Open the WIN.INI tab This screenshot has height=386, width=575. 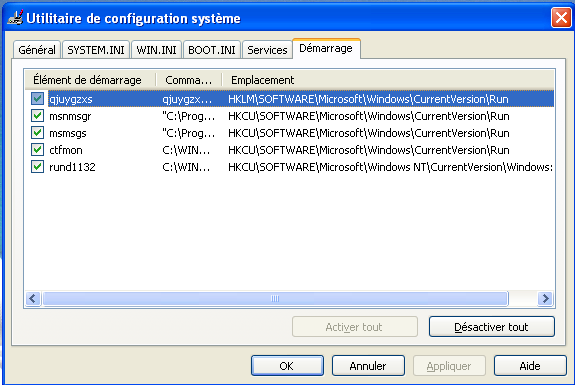(x=156, y=50)
